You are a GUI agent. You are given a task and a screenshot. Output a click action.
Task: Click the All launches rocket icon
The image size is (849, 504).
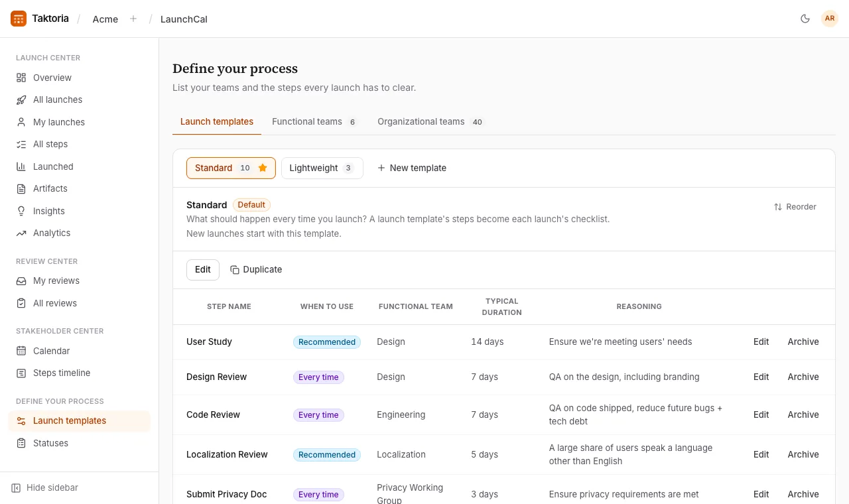(21, 99)
